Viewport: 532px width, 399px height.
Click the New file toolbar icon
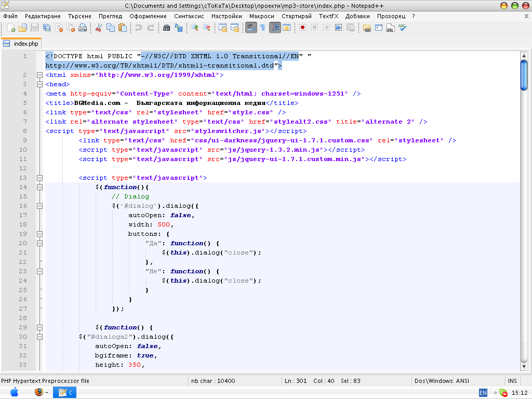(x=10, y=28)
